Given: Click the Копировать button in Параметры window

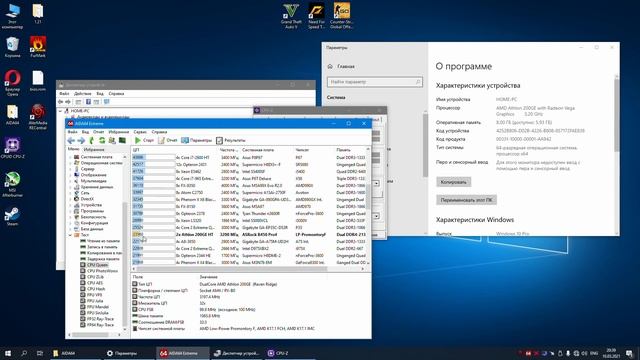Looking at the screenshot, I should coord(453,182).
